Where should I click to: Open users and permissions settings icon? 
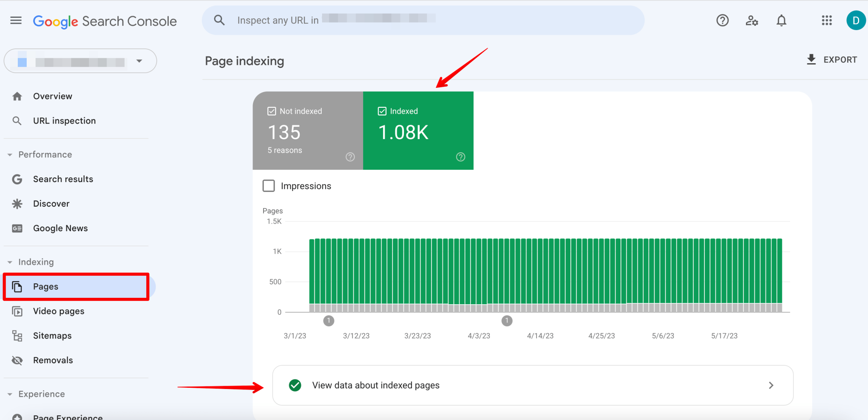(752, 20)
